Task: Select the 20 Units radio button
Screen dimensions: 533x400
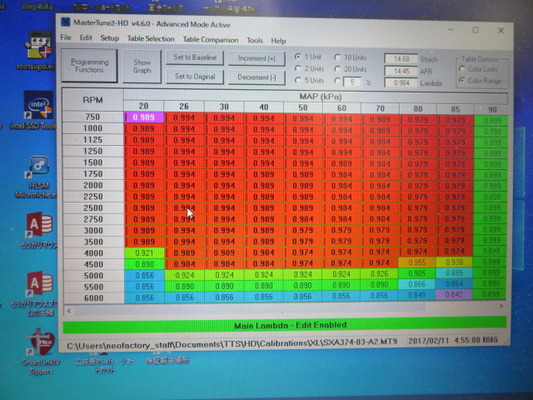Action: click(x=337, y=69)
